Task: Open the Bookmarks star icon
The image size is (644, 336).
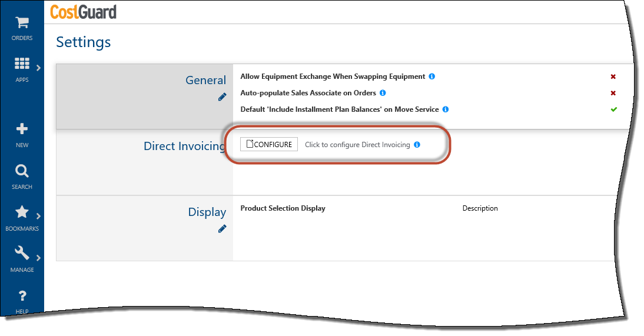Action: [22, 212]
